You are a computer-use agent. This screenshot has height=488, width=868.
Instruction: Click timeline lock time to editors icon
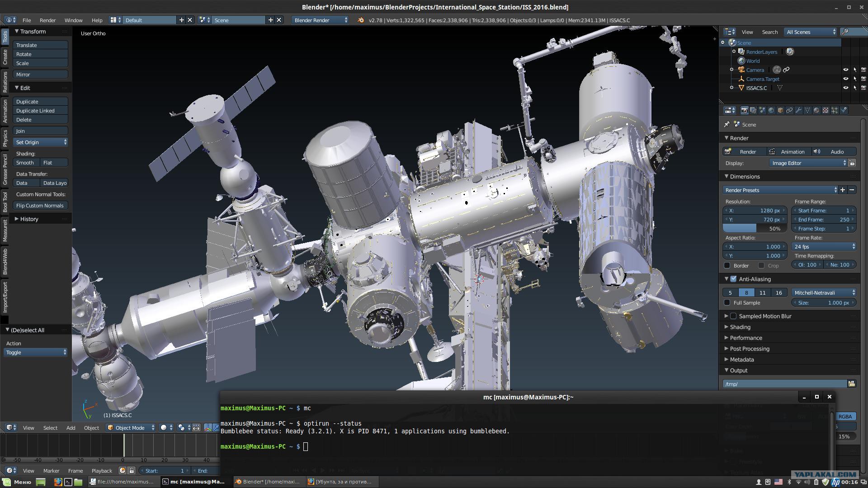coord(132,470)
